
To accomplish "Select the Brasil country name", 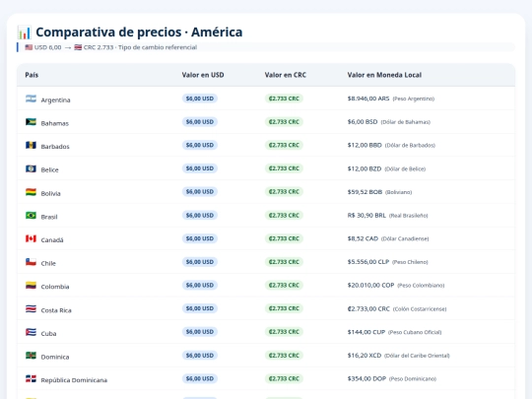I will (49, 217).
